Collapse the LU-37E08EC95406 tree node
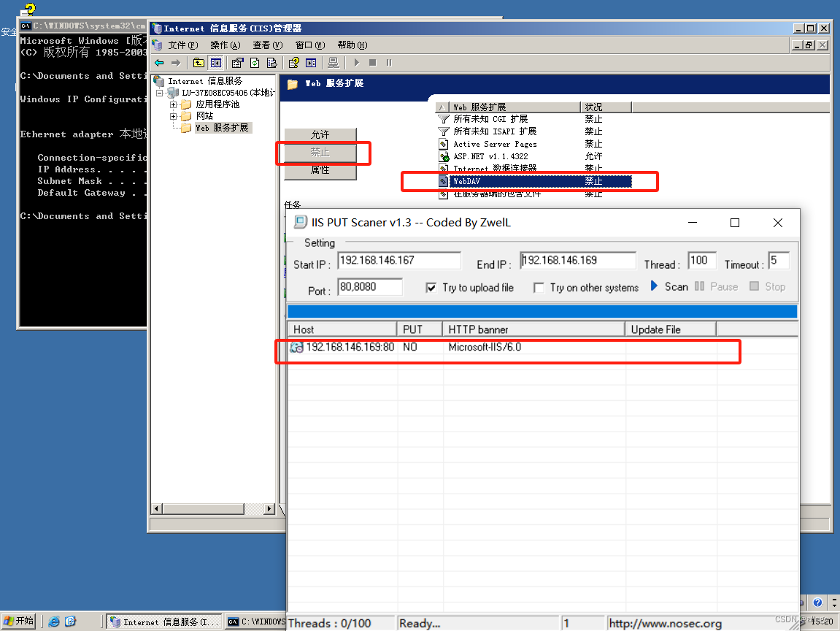 click(160, 93)
